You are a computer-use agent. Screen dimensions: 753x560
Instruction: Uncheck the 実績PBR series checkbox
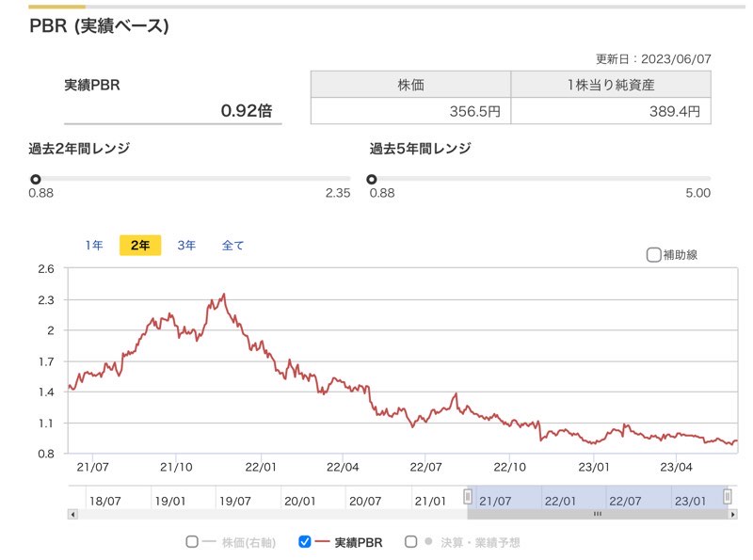304,542
